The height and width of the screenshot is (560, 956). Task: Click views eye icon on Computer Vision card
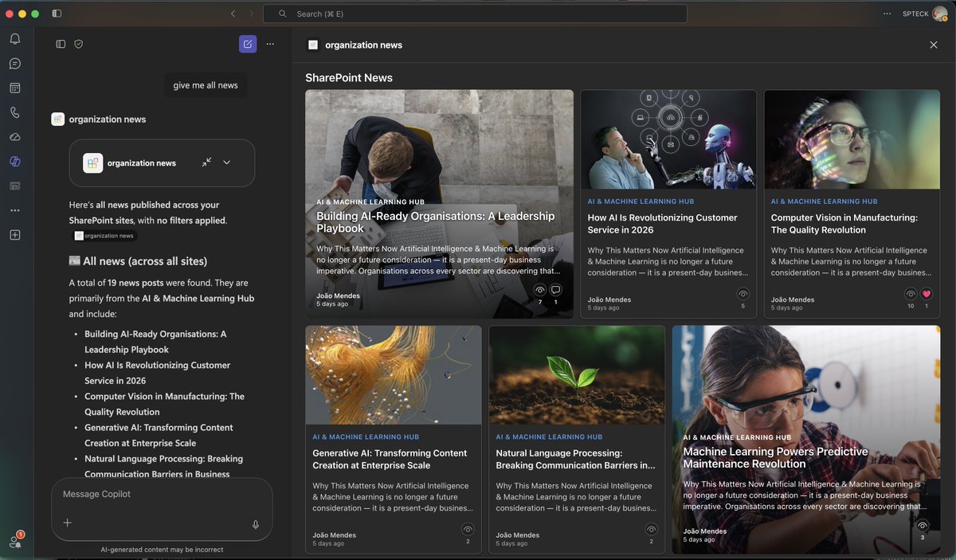click(911, 294)
